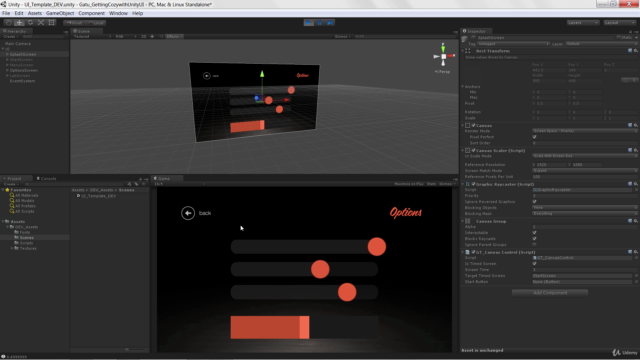Click third slider's orange handle in Game view
The image size is (640, 360).
347,292
